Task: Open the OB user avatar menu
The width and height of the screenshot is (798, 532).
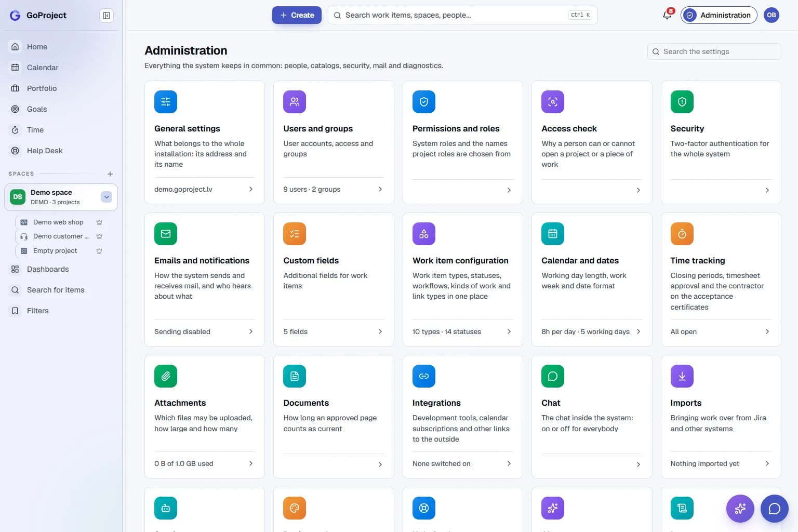Action: point(772,15)
